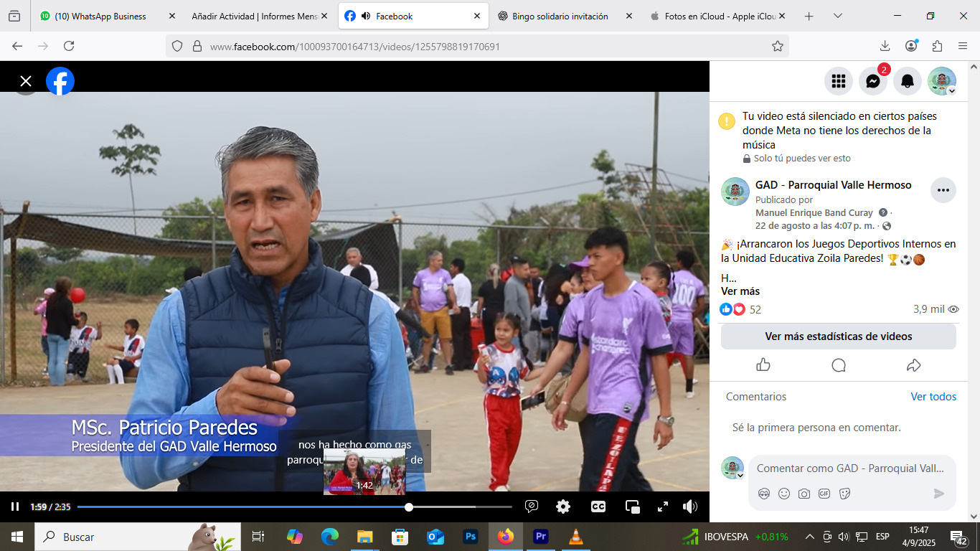Open Facebook Messenger chats icon
This screenshot has height=551, width=980.
click(873, 81)
